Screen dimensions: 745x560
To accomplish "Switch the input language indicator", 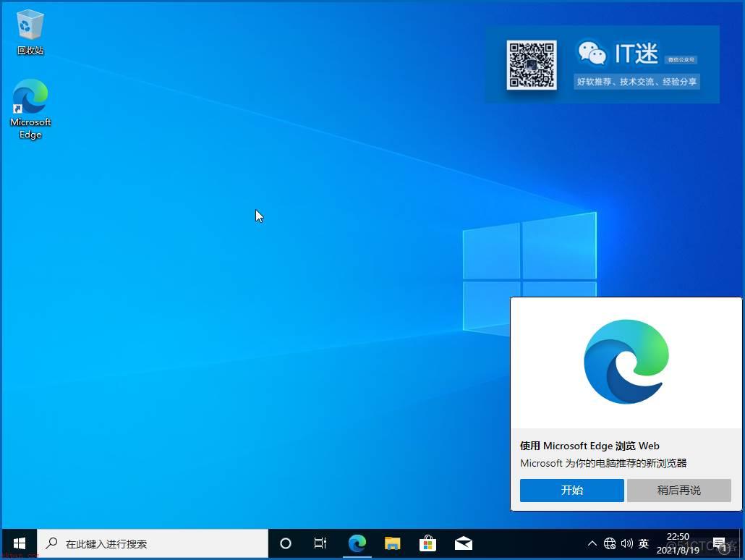I will coord(644,543).
